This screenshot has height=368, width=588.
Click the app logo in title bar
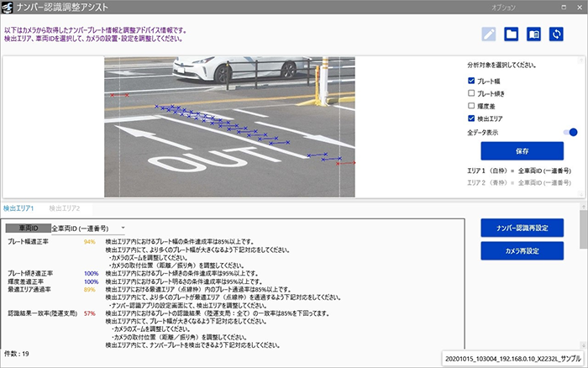coord(8,7)
